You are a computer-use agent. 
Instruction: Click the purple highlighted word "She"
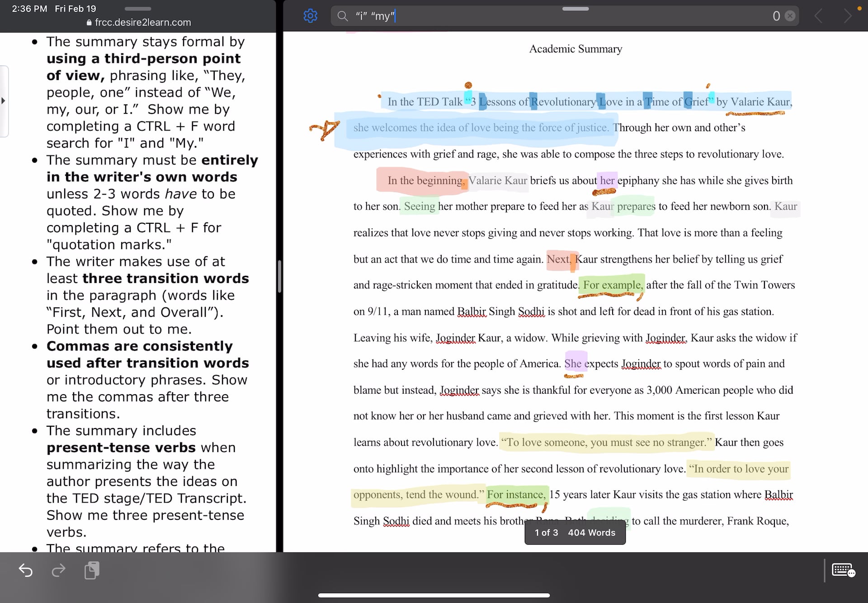click(x=573, y=363)
